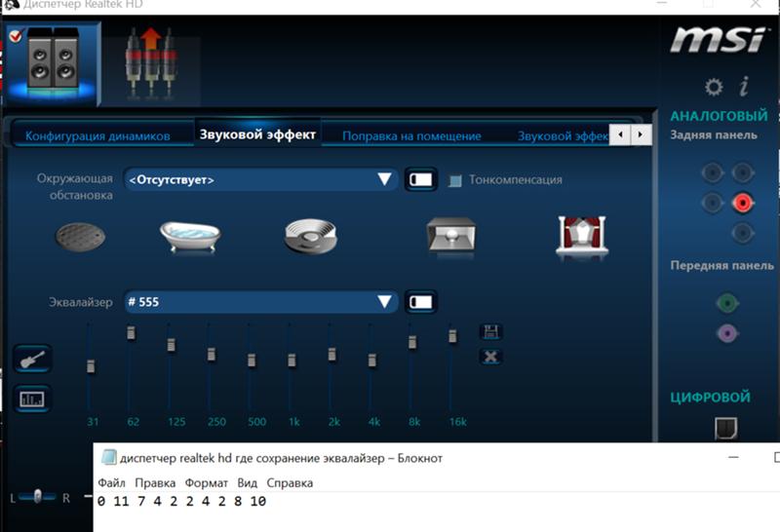
Task: Switch to Поправка на помещение tab
Action: pyautogui.click(x=411, y=136)
